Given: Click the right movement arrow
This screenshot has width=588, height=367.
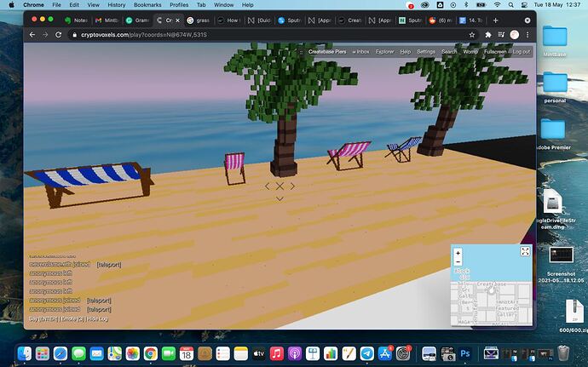Looking at the screenshot, I should (x=292, y=186).
